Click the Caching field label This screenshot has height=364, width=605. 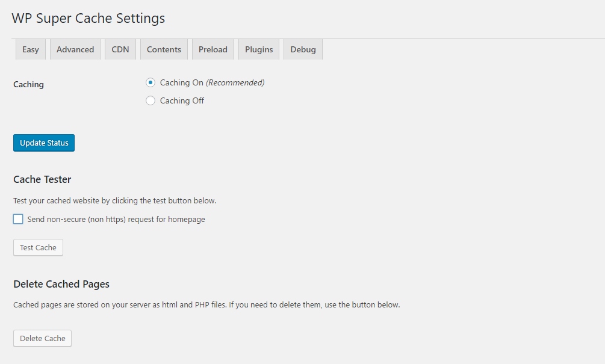pyautogui.click(x=28, y=84)
